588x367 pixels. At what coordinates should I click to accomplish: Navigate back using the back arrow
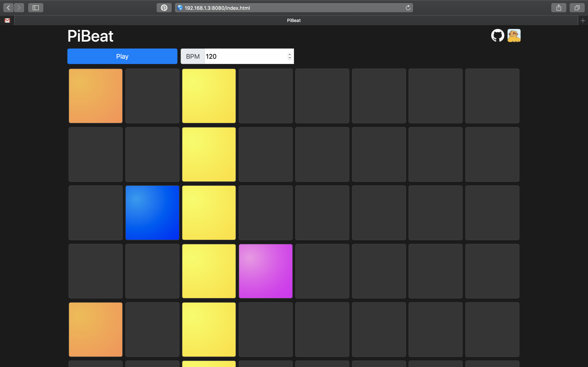tap(8, 8)
